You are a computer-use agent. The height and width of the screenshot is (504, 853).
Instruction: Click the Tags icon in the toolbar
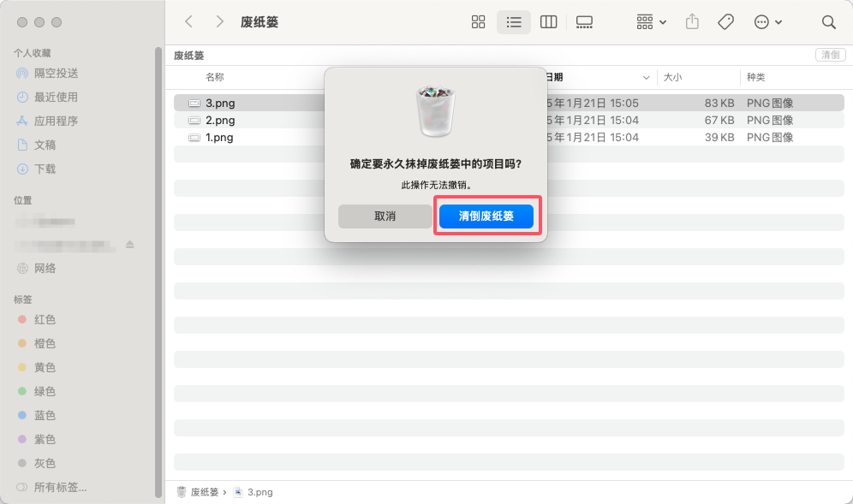725,21
